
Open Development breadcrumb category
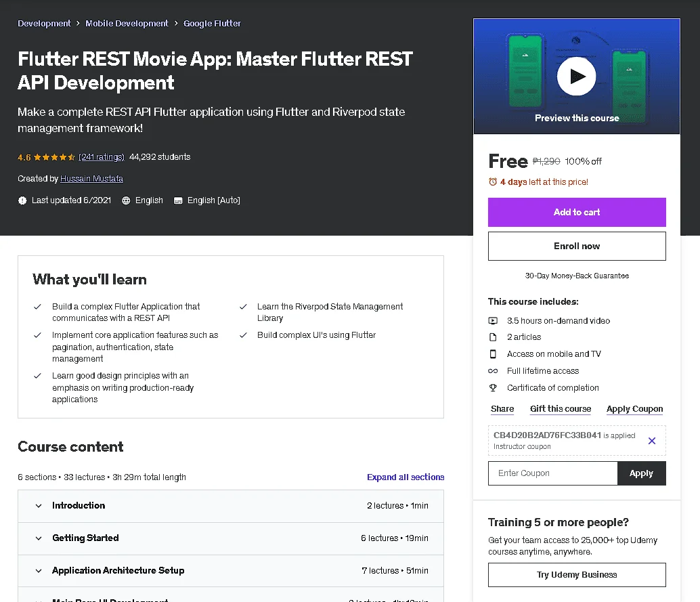(x=44, y=23)
